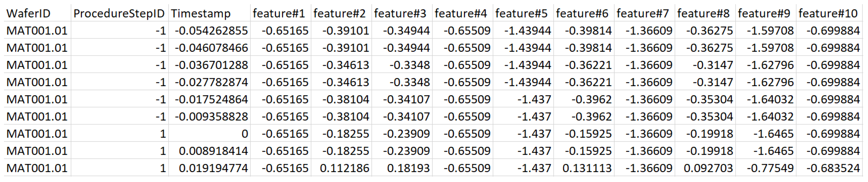Select Timestamp cell showing 0.008918414
868x182 pixels.
(x=209, y=151)
